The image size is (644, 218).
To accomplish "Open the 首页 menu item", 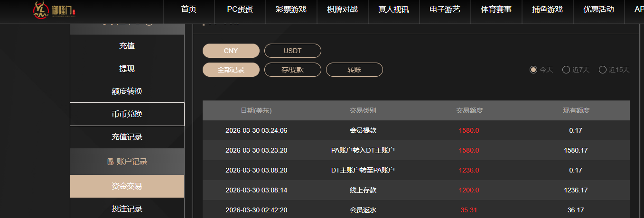I will point(189,9).
